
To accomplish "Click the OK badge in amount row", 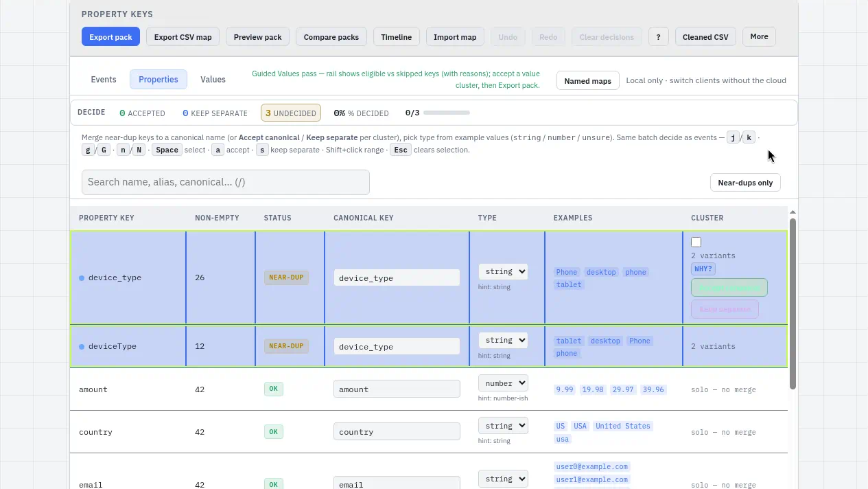I will [x=273, y=389].
